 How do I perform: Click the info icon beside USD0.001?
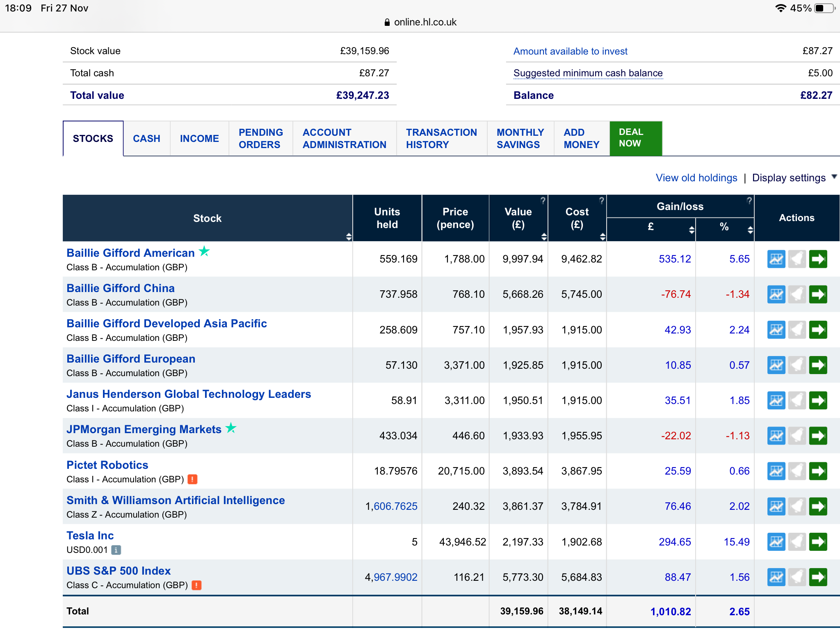pos(116,550)
